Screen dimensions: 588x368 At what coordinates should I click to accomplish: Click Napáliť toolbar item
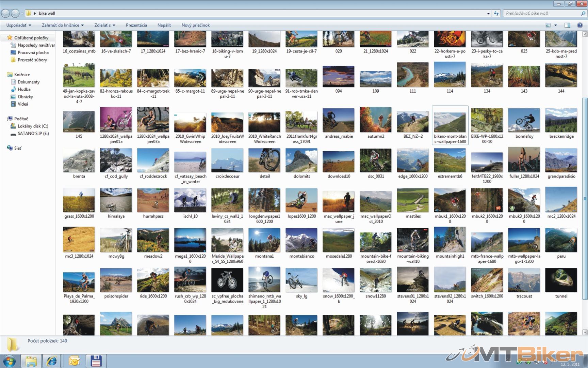(164, 25)
